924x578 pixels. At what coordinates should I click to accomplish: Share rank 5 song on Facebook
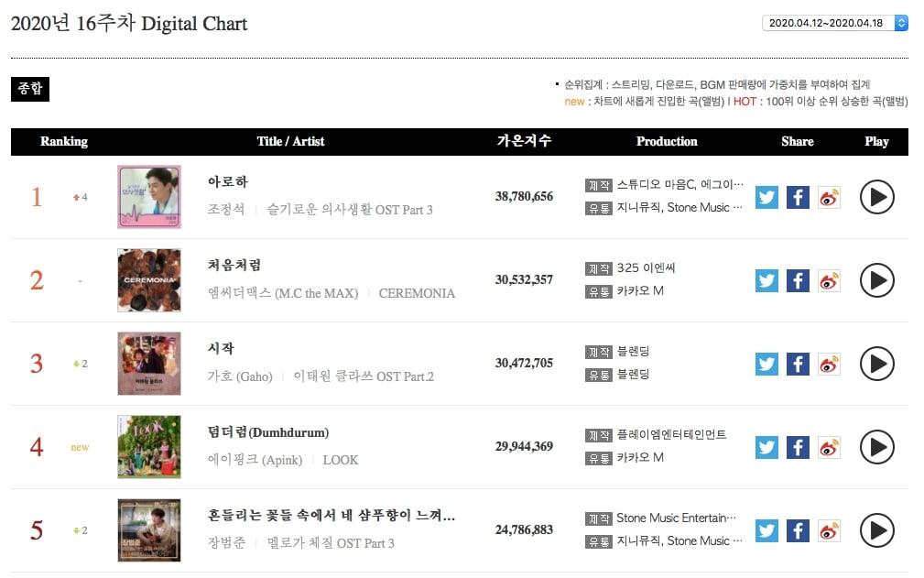(x=798, y=530)
